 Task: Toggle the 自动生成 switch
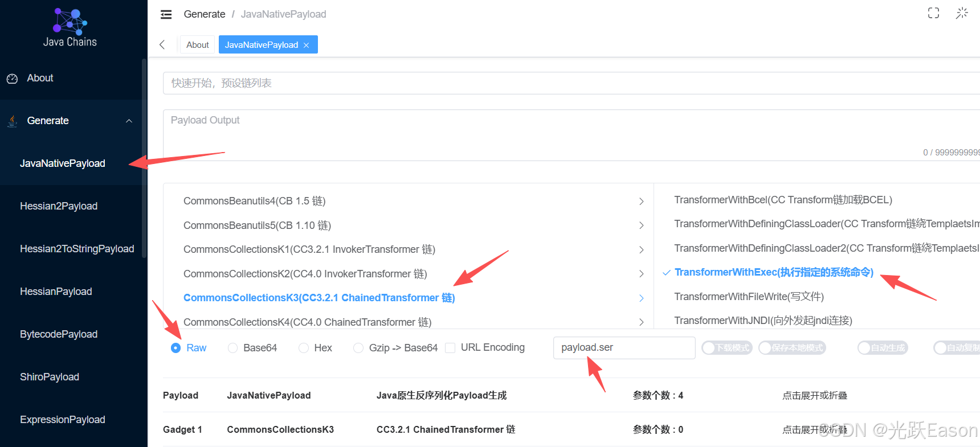[883, 348]
